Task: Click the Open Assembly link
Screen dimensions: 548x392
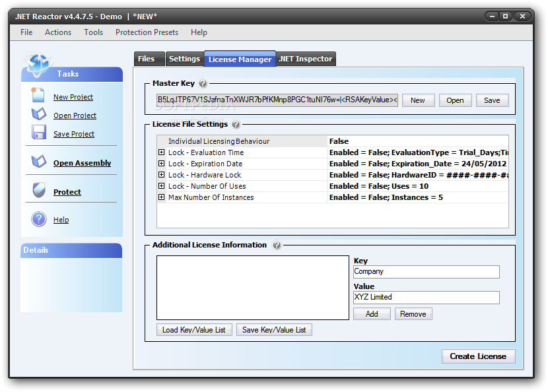Action: 82,163
